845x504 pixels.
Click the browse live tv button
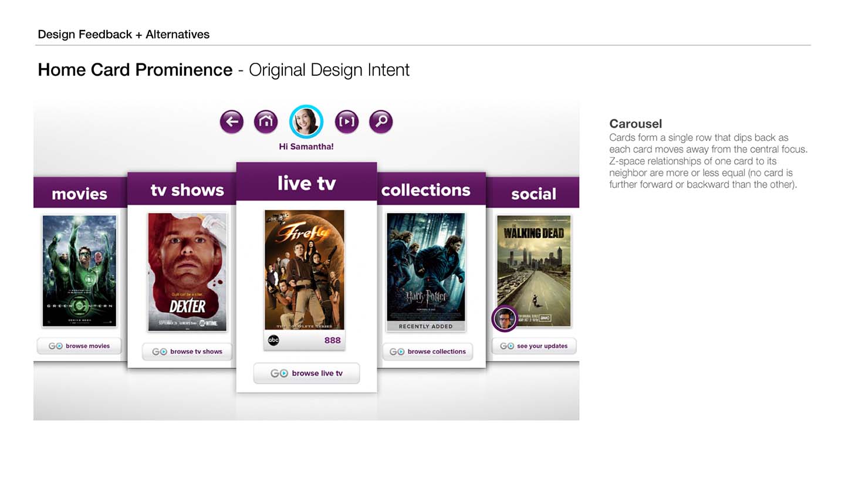coord(306,373)
